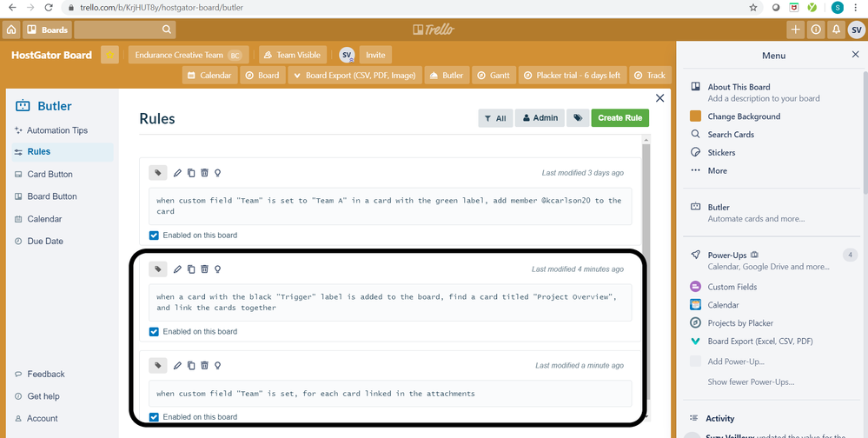This screenshot has height=438, width=868.
Task: Open the information icon in header
Action: tap(815, 30)
